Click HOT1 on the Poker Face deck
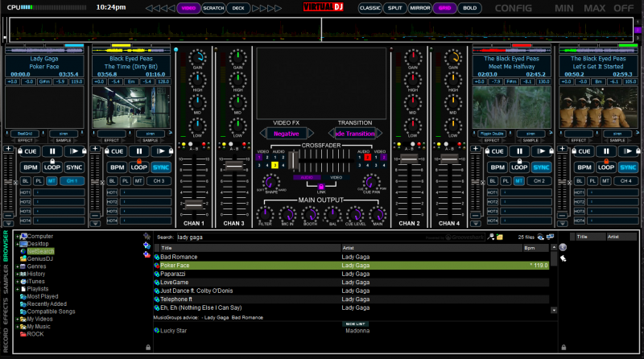The width and height of the screenshot is (644, 359). (26, 192)
